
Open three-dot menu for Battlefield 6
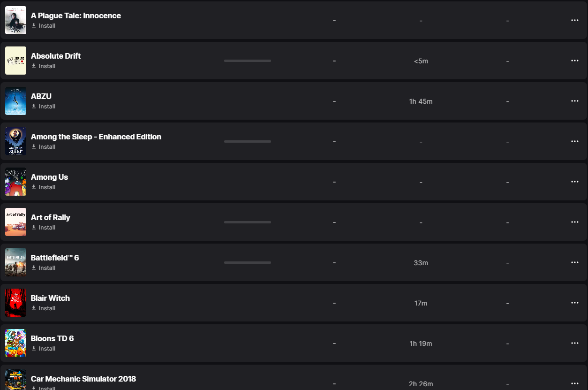tap(574, 262)
